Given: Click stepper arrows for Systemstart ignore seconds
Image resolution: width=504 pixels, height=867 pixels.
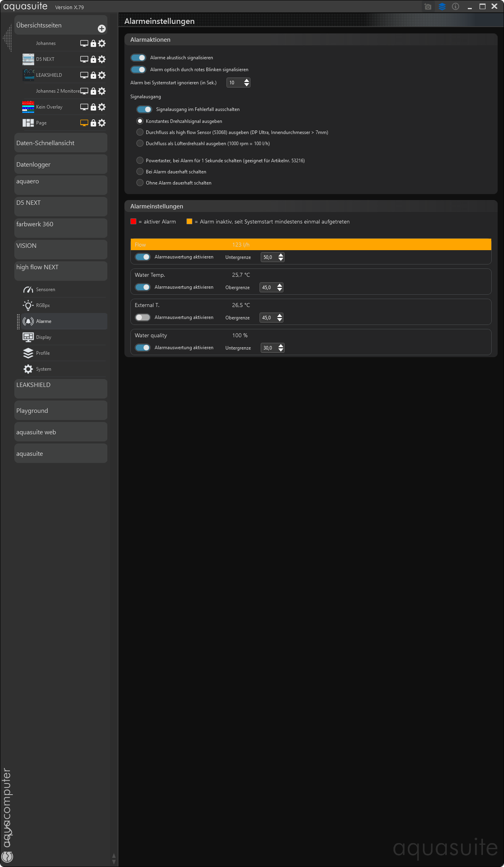Looking at the screenshot, I should click(247, 82).
